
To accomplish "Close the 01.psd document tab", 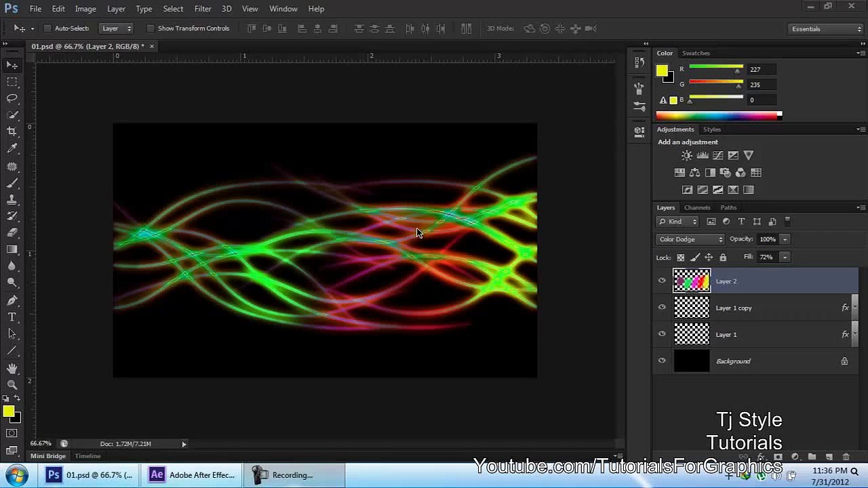I will coord(151,46).
